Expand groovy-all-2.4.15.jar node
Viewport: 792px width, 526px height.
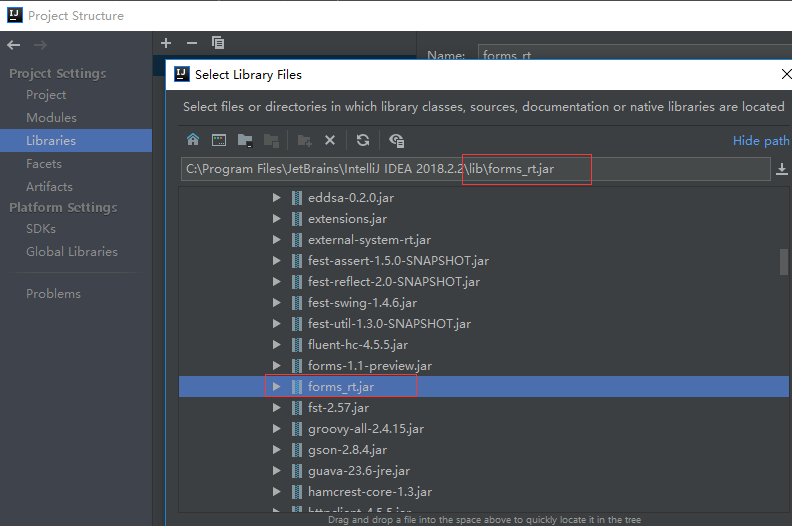point(276,428)
